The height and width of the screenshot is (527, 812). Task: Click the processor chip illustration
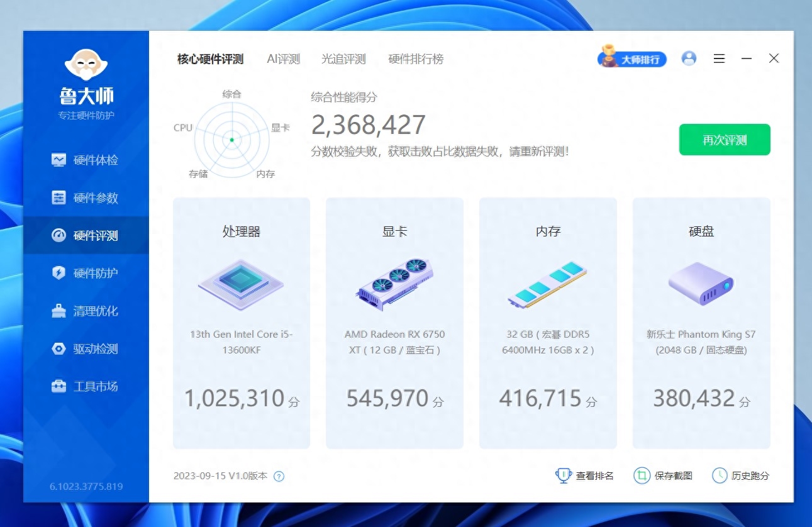click(x=242, y=285)
